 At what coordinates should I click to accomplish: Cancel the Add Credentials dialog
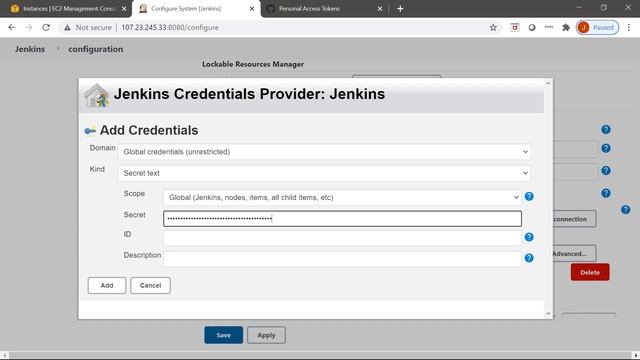tap(150, 285)
